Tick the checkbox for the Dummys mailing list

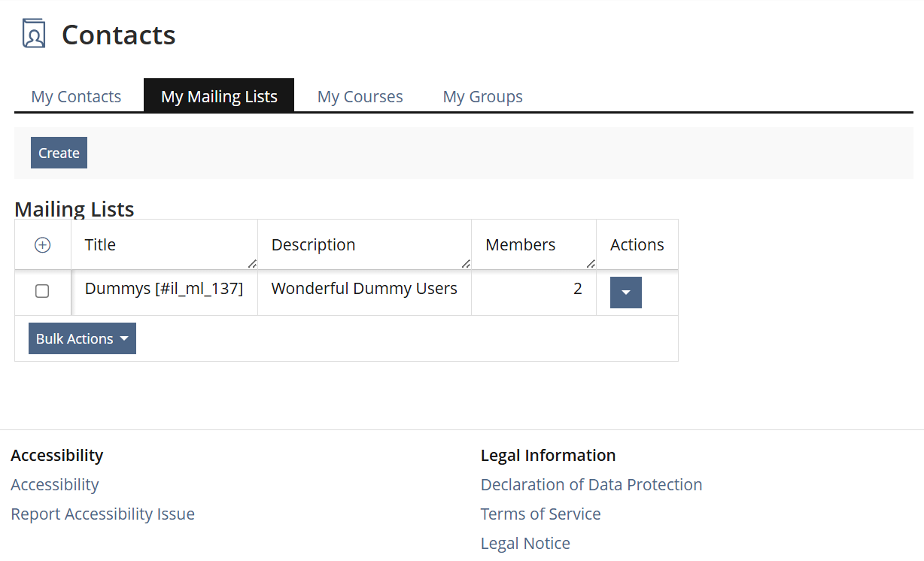pyautogui.click(x=43, y=291)
